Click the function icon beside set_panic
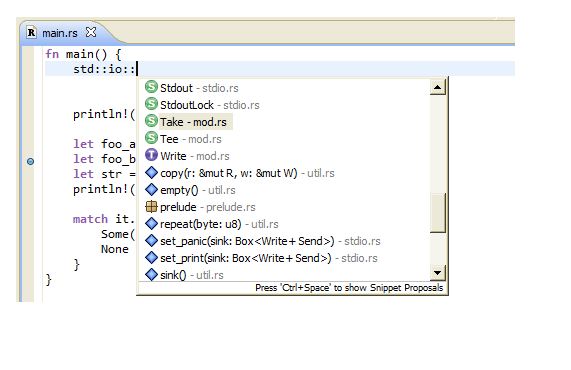Image resolution: width=571 pixels, height=370 pixels. click(151, 240)
